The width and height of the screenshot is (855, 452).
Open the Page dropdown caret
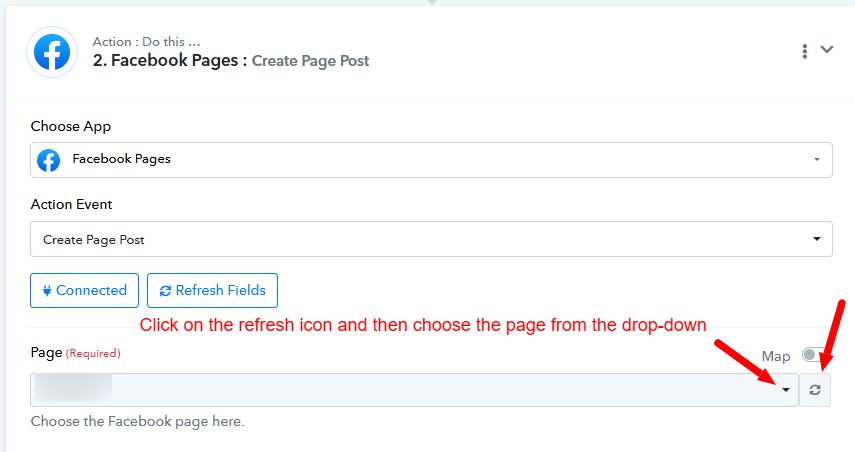click(x=786, y=390)
